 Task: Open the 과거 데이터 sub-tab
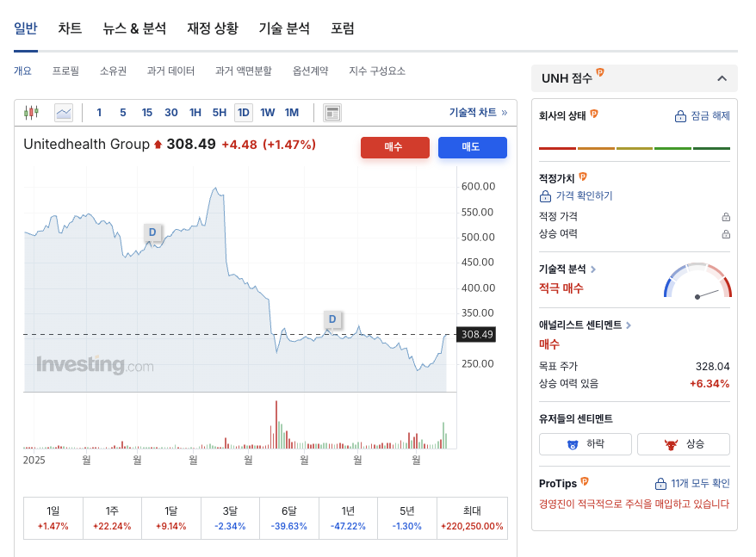pos(170,71)
